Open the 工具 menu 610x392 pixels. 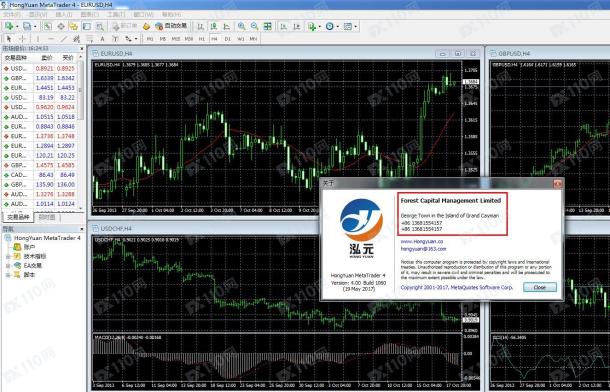116,15
